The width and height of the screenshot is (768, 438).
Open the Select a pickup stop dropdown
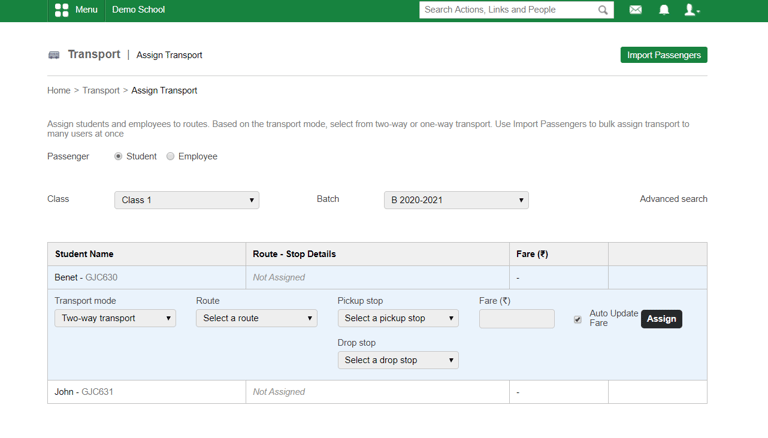[x=398, y=318]
